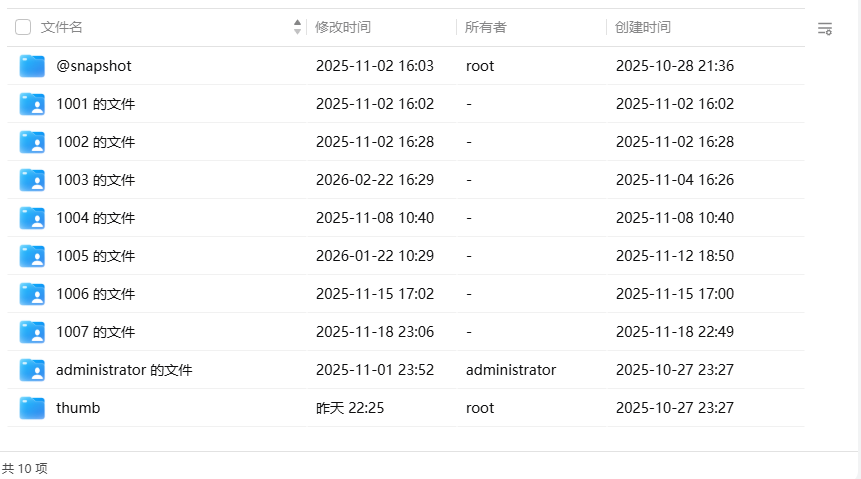Click the 所有者 column header
This screenshot has width=861, height=479.
[486, 28]
